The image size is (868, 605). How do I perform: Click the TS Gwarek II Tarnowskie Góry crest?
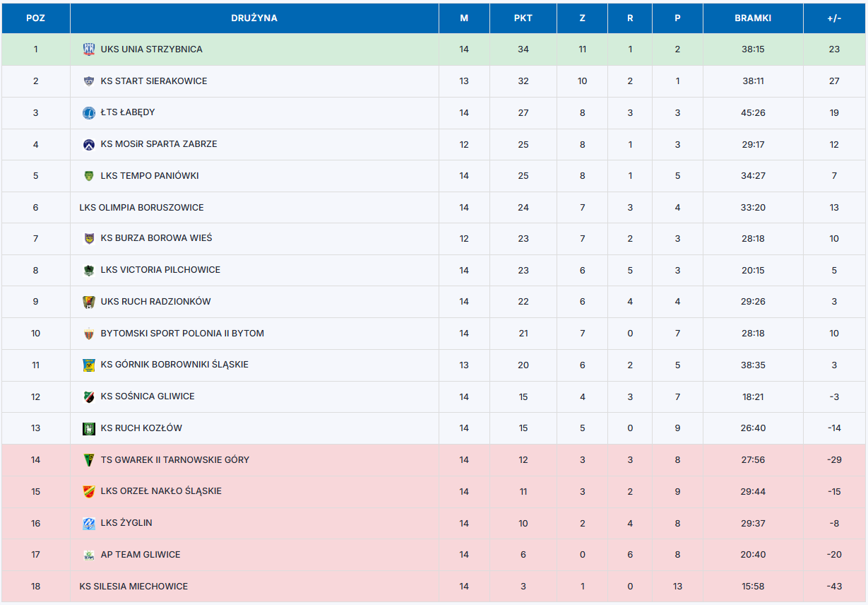coord(89,460)
